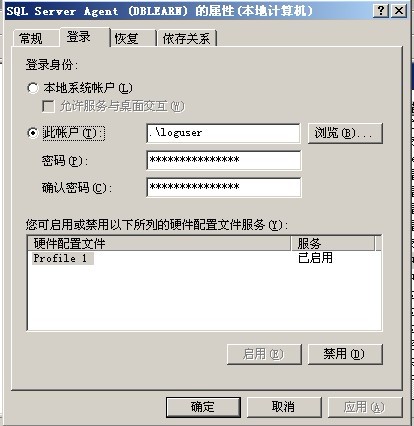
Task: Choose the 此帐户 radio option
Action: pyautogui.click(x=33, y=133)
